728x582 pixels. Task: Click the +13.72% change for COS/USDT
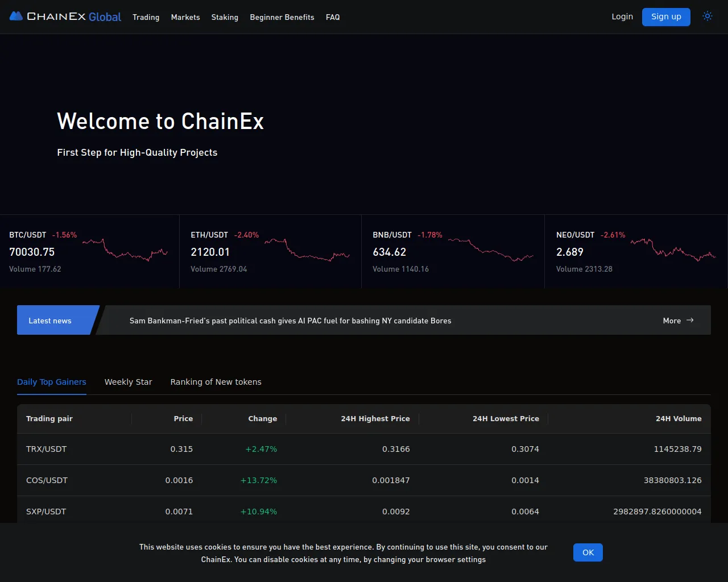pyautogui.click(x=259, y=480)
